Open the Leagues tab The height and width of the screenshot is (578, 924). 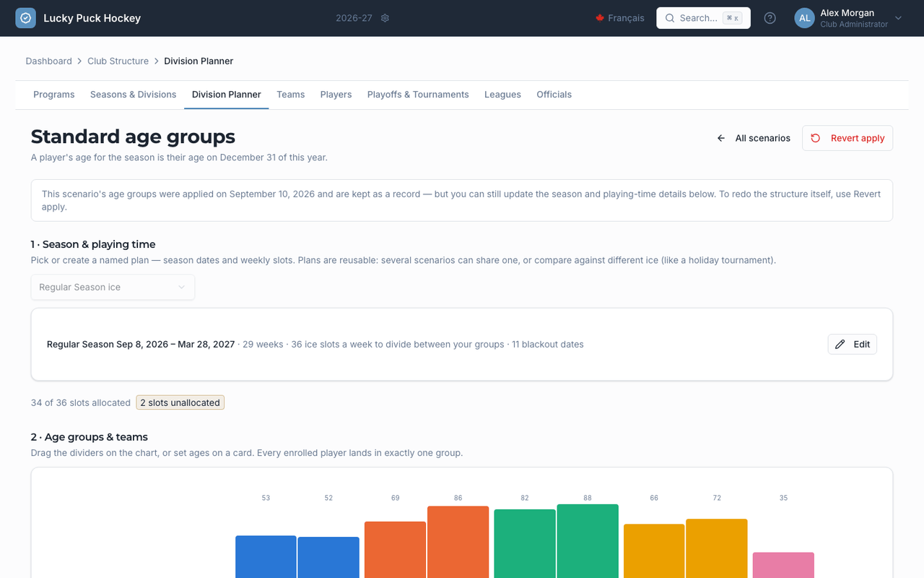[x=502, y=95]
